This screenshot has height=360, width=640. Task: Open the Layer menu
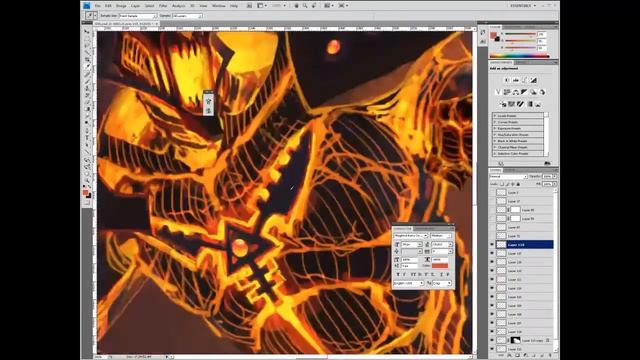point(136,6)
